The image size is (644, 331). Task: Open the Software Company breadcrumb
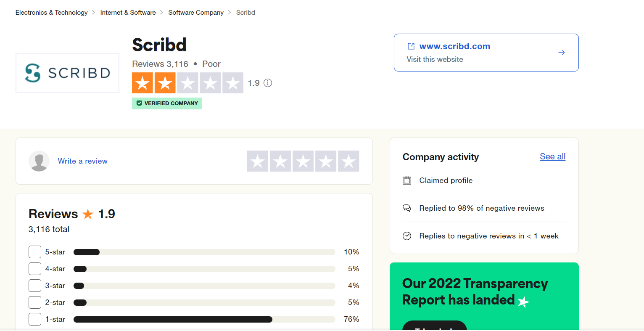coord(196,13)
